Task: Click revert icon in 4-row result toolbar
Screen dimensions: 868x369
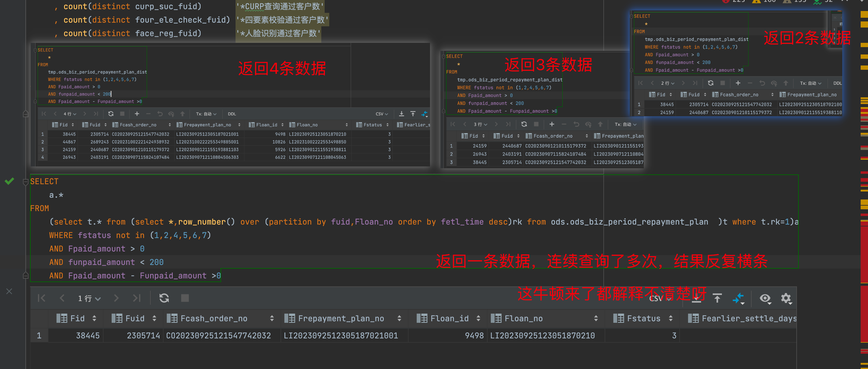Action: click(x=160, y=114)
